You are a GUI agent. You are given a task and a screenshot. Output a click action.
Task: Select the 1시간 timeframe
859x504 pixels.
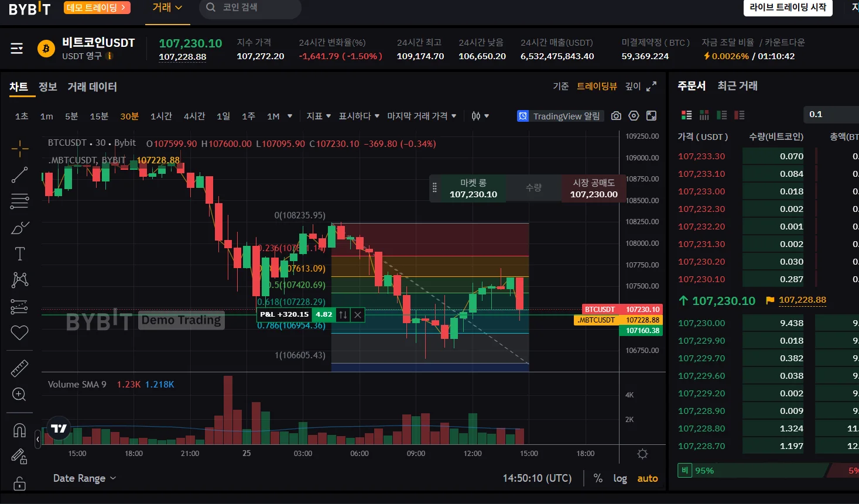161,116
